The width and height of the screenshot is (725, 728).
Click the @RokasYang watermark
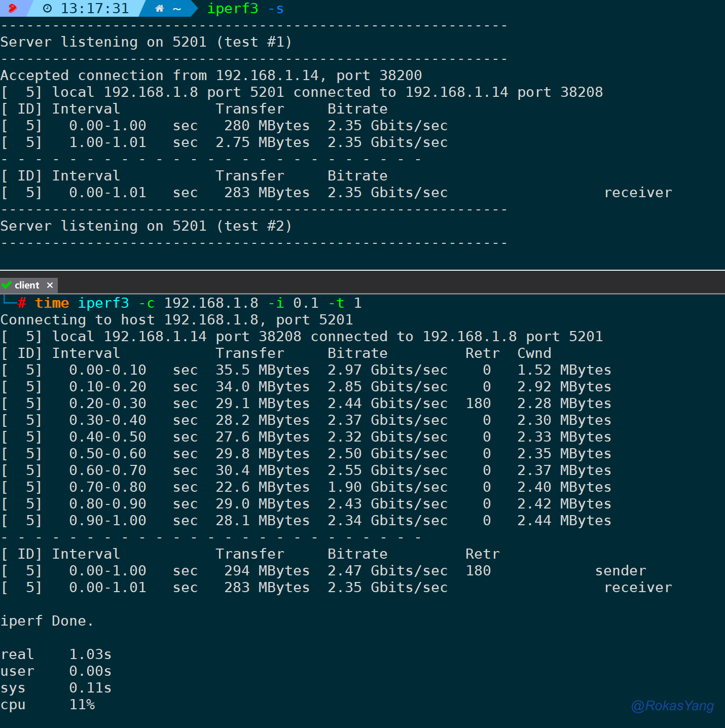(x=672, y=706)
